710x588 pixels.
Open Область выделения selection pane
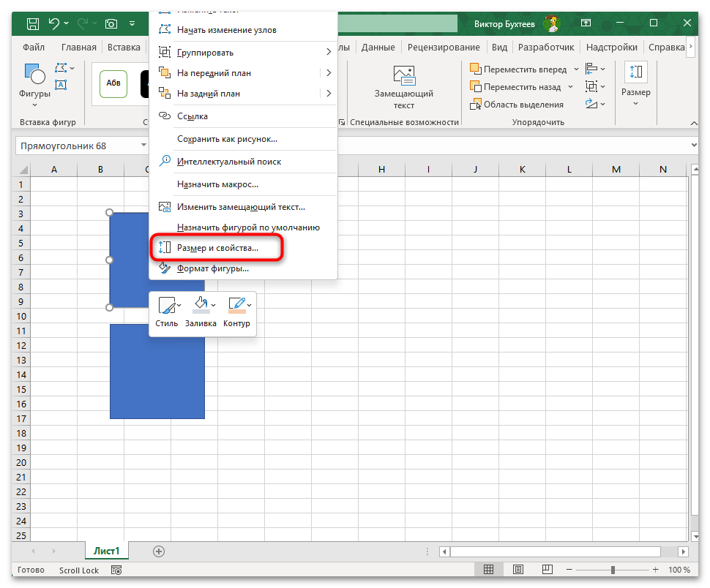[x=517, y=105]
